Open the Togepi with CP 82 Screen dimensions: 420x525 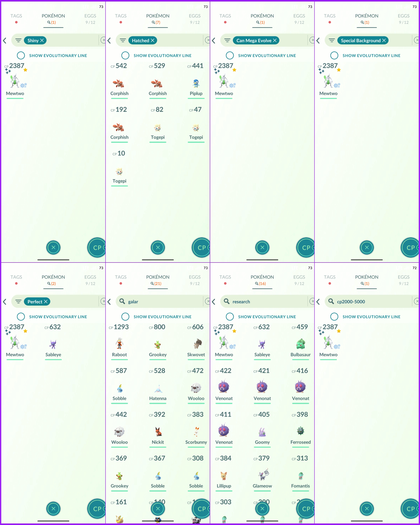click(x=158, y=125)
